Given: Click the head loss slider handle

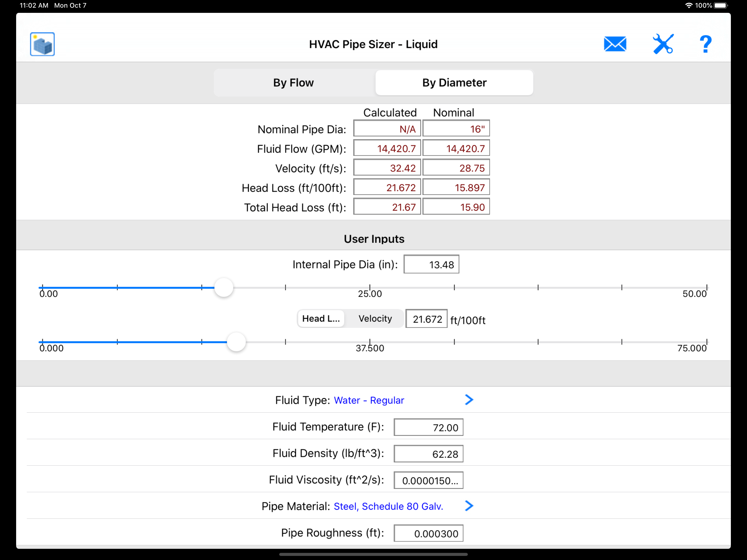Looking at the screenshot, I should click(236, 342).
